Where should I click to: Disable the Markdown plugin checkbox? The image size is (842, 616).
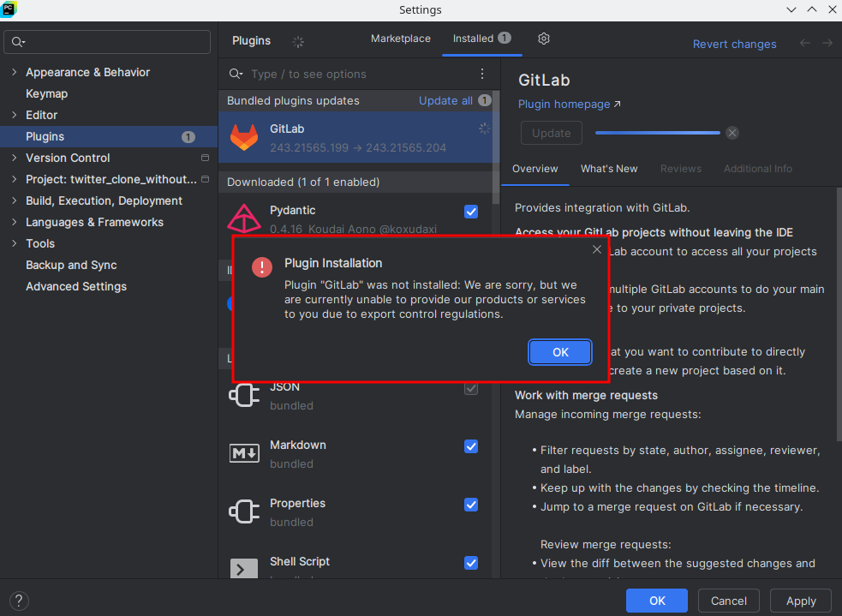(x=471, y=447)
